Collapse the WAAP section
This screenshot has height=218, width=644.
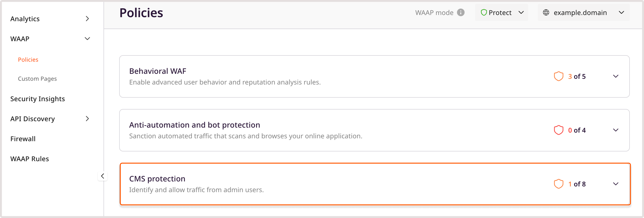(87, 38)
